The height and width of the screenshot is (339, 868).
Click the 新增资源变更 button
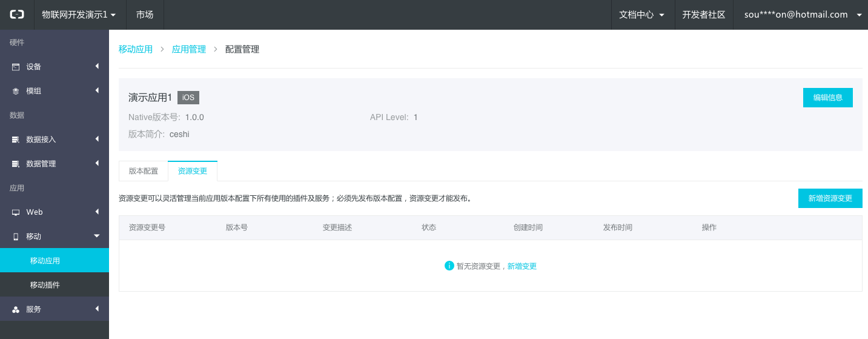point(830,198)
